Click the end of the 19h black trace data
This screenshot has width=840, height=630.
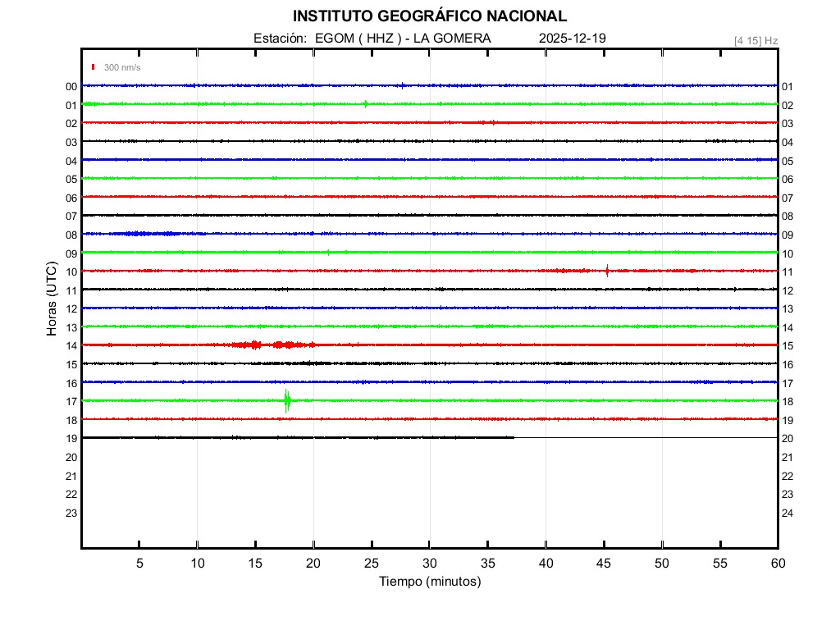(514, 437)
